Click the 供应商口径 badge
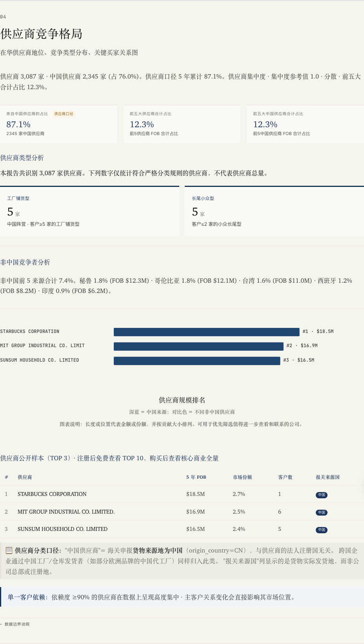The image size is (364, 644). [64, 114]
